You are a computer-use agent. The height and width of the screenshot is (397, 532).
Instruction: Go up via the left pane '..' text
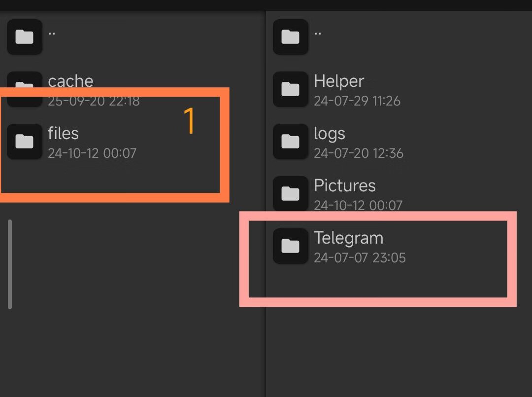pyautogui.click(x=52, y=33)
